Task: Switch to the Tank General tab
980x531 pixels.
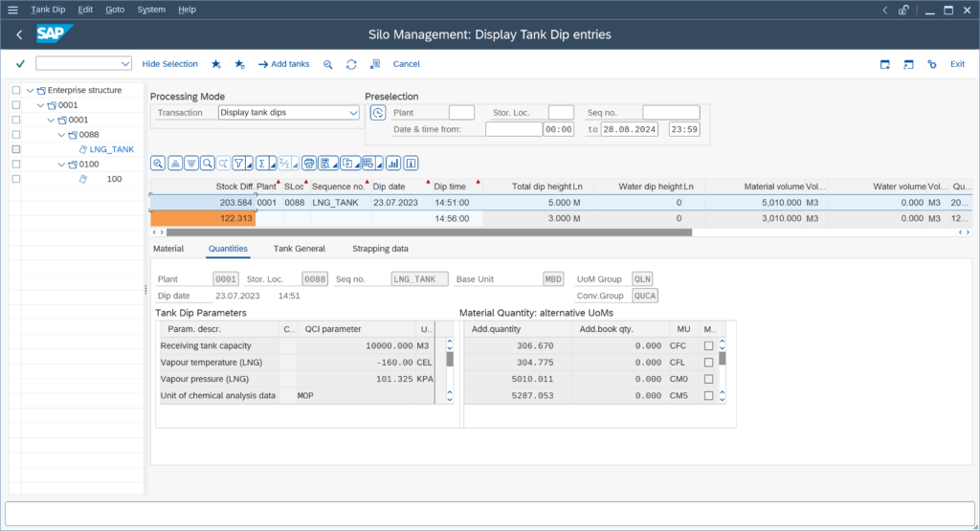Action: pos(300,249)
